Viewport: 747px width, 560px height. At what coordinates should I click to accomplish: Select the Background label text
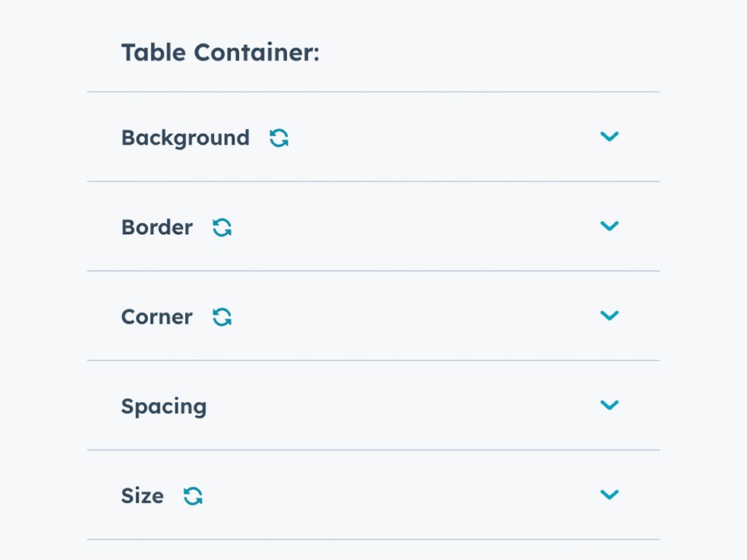tap(185, 138)
